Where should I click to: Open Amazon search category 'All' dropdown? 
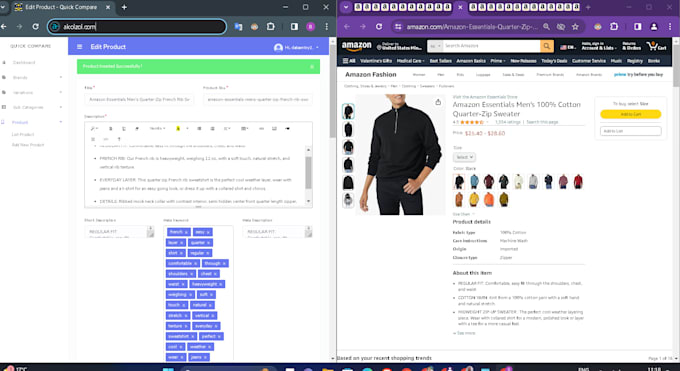[435, 46]
